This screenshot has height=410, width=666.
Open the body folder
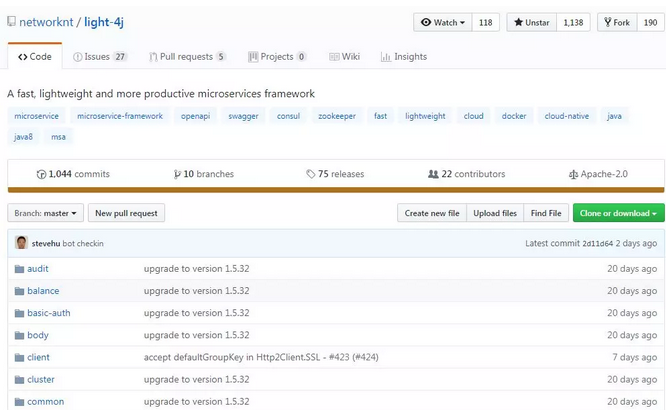38,335
